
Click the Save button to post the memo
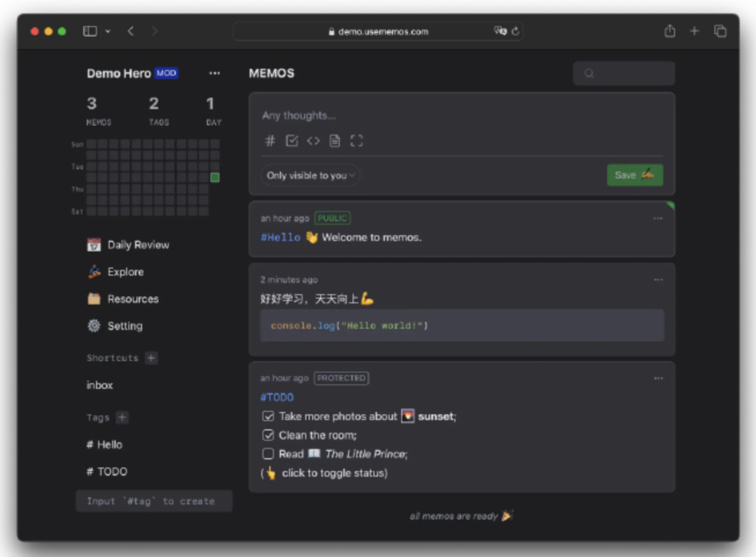tap(634, 175)
